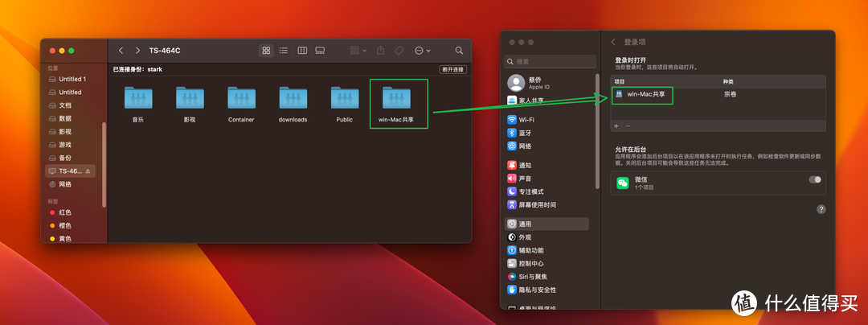Toggle the 微信 background permission switch
This screenshot has width=868, height=325.
pyautogui.click(x=815, y=179)
